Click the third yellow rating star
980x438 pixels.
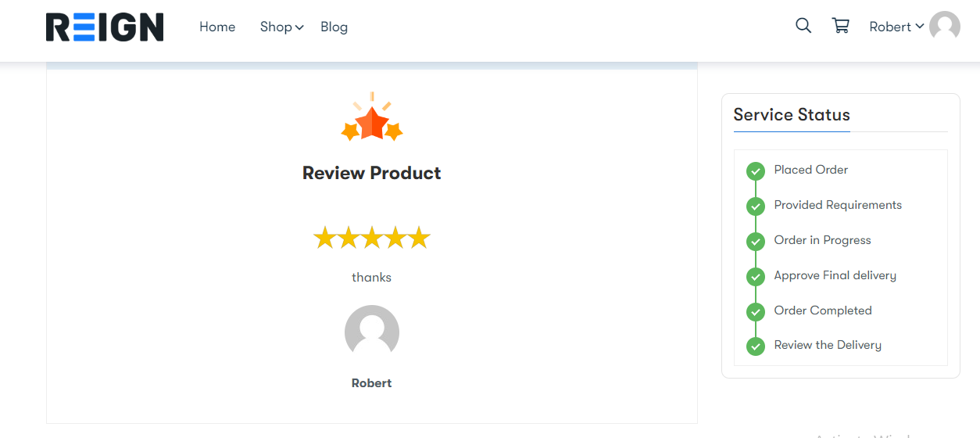pyautogui.click(x=372, y=237)
